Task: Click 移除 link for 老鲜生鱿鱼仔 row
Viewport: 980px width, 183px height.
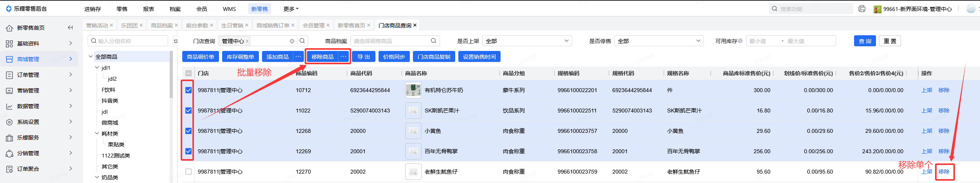Action: pyautogui.click(x=944, y=172)
